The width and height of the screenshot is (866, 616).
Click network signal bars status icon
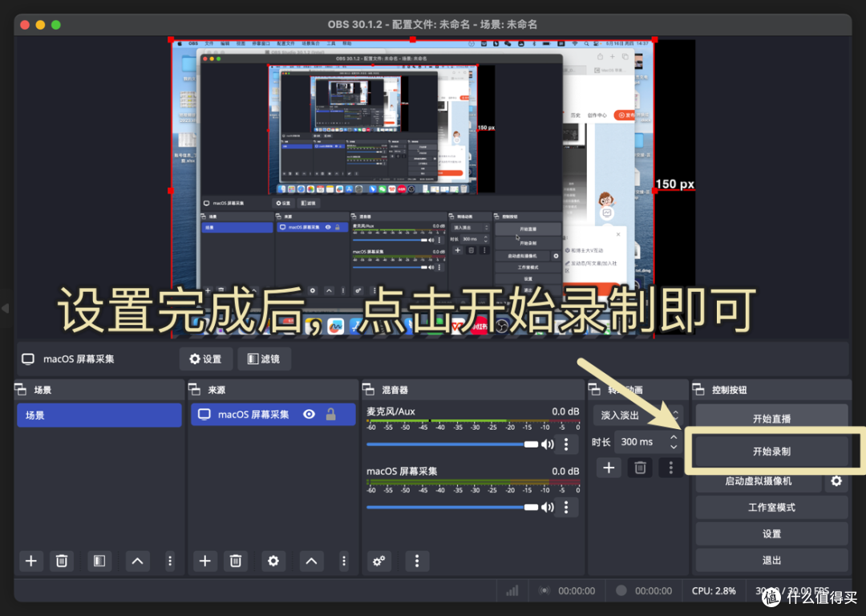point(512,590)
